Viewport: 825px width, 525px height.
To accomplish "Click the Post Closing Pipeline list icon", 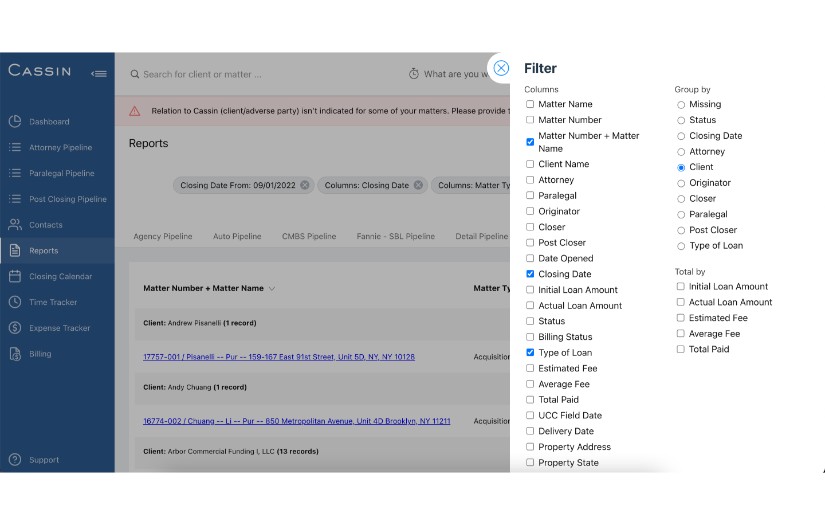I will pos(15,198).
